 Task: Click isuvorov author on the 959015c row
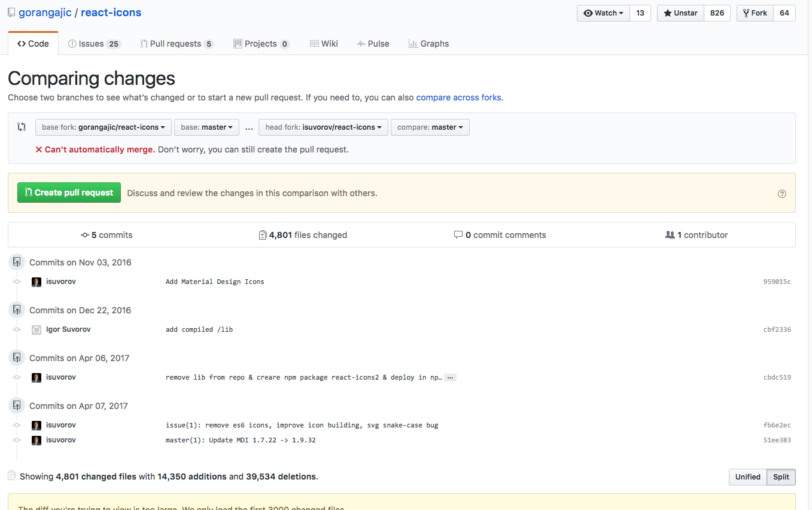[x=61, y=282]
